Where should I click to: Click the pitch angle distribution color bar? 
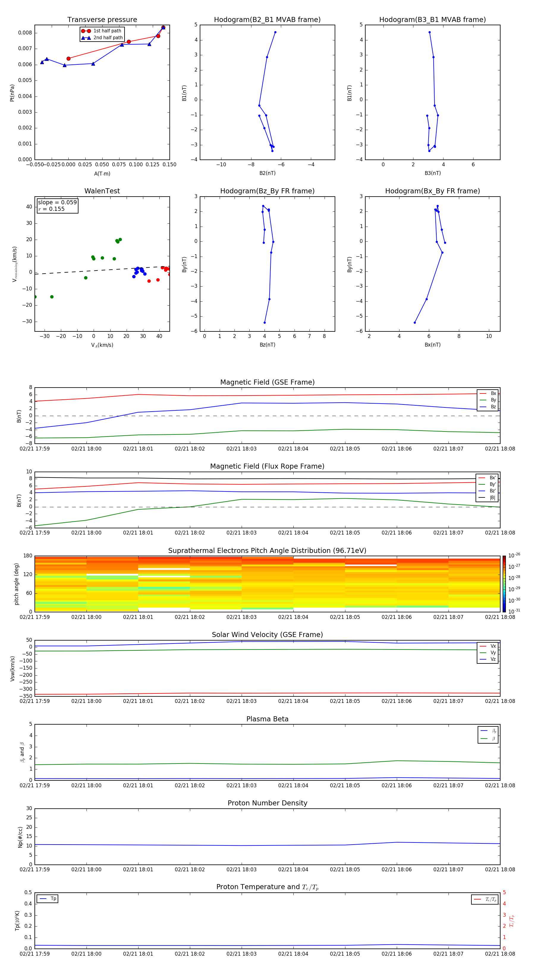coord(504,584)
